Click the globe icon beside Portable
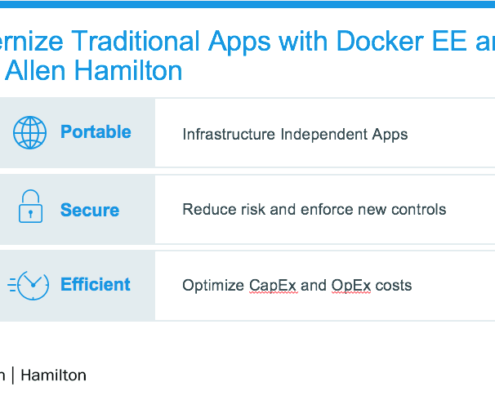Viewport: 495px width, 400px height. [30, 132]
